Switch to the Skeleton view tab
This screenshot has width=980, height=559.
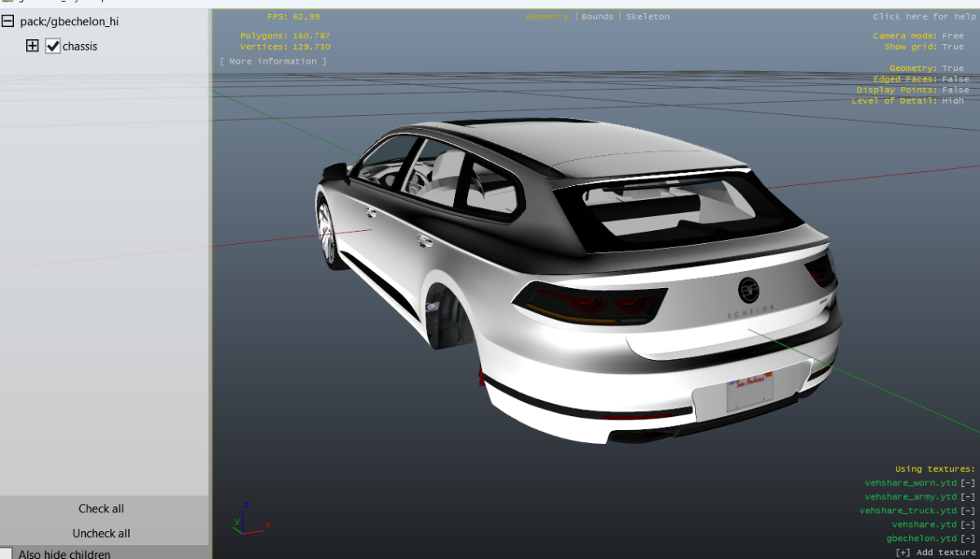(x=648, y=16)
